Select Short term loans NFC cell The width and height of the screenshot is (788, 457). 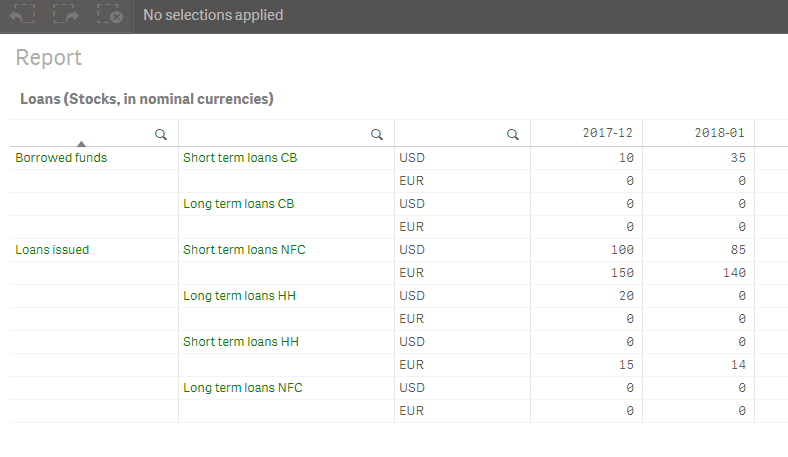[x=244, y=250]
